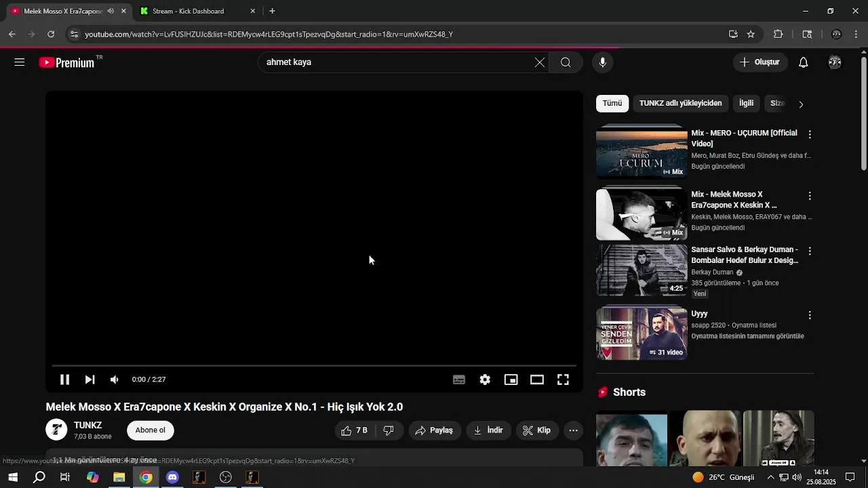Bookmark this page with star
Viewport: 868px width, 488px height.
[x=751, y=34]
